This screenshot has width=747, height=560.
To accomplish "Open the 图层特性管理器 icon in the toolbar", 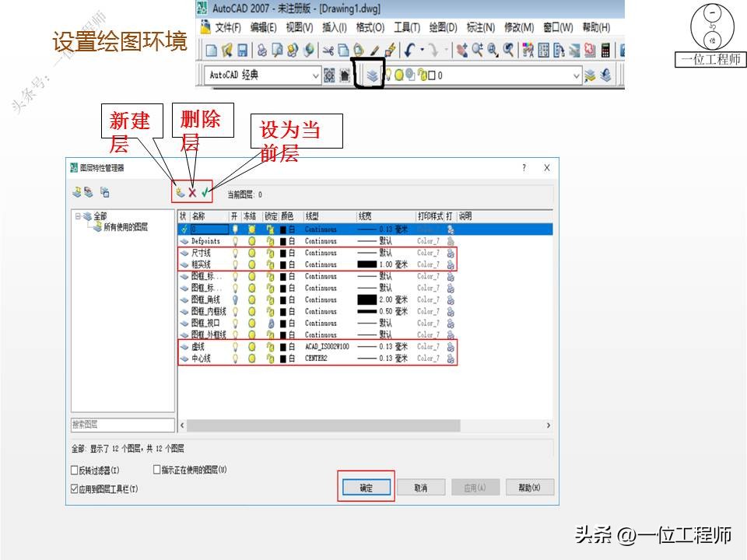I will point(373,76).
